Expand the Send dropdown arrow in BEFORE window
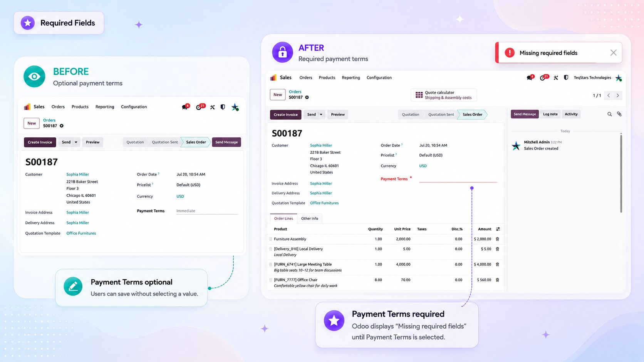The width and height of the screenshot is (644, 362). coord(76,142)
